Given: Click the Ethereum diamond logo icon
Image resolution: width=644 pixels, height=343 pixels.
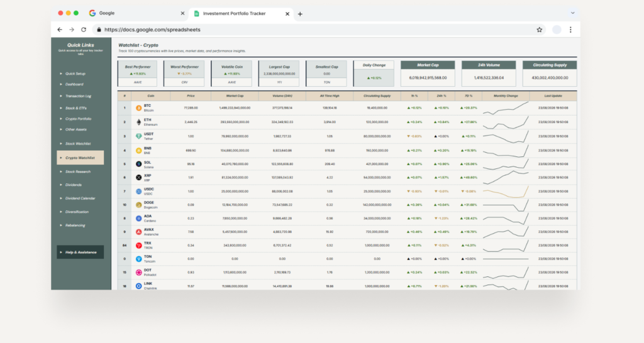Looking at the screenshot, I should [139, 122].
